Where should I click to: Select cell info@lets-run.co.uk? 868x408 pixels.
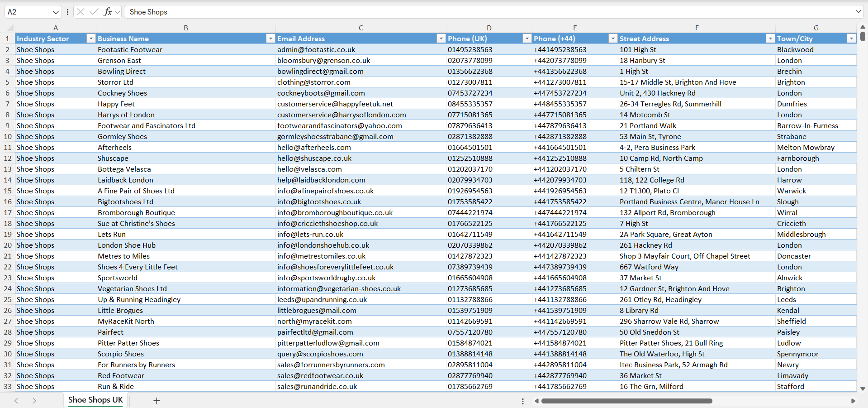(x=361, y=235)
